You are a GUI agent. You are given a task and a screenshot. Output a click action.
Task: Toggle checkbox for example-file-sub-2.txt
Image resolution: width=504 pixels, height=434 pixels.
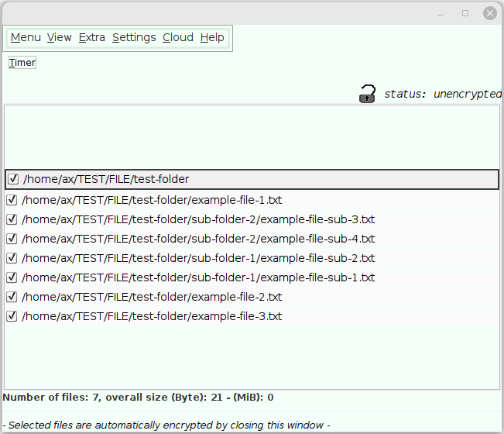tap(12, 258)
